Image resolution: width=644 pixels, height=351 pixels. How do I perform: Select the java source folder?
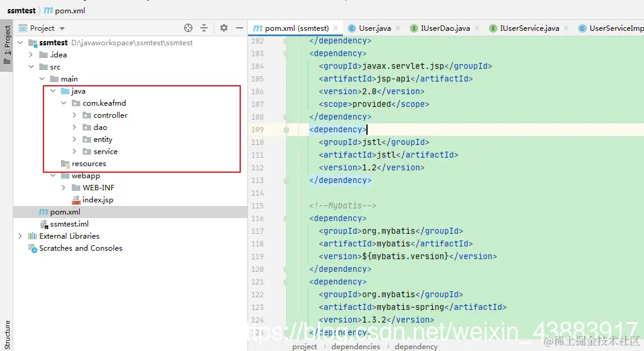point(78,91)
